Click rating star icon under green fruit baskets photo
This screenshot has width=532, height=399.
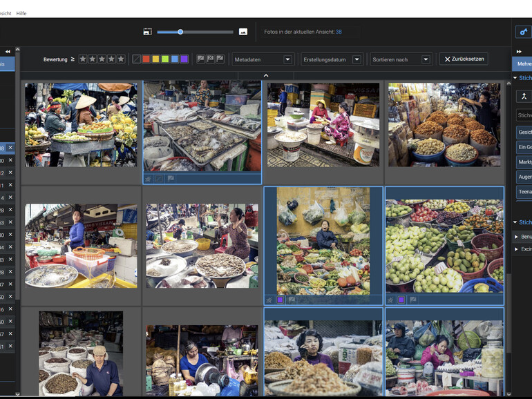[390, 300]
